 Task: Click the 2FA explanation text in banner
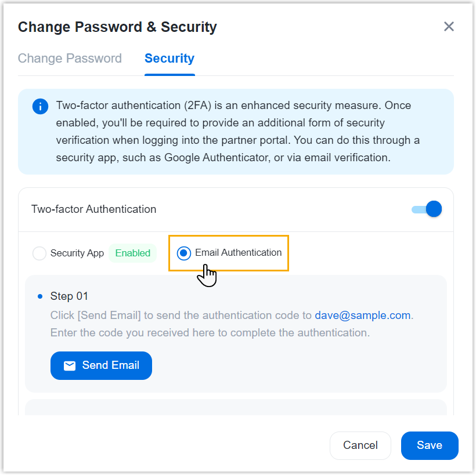(238, 132)
